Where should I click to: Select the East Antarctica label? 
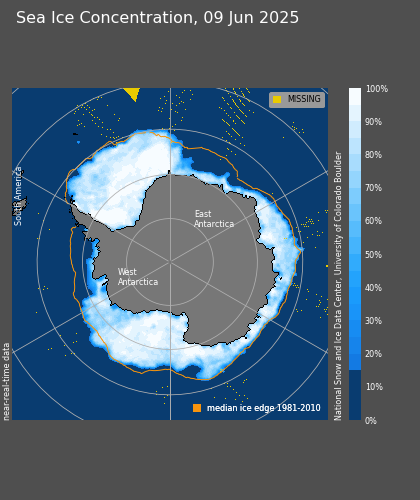pos(214,219)
